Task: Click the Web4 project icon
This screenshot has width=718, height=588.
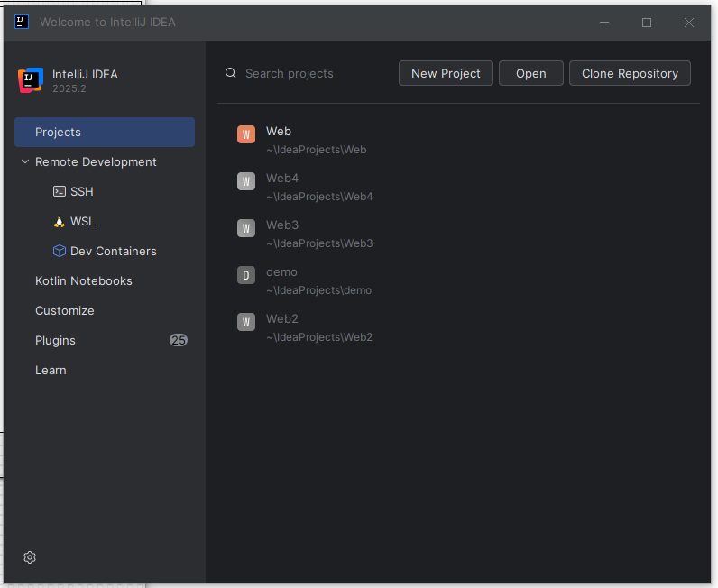Action: [x=246, y=181]
